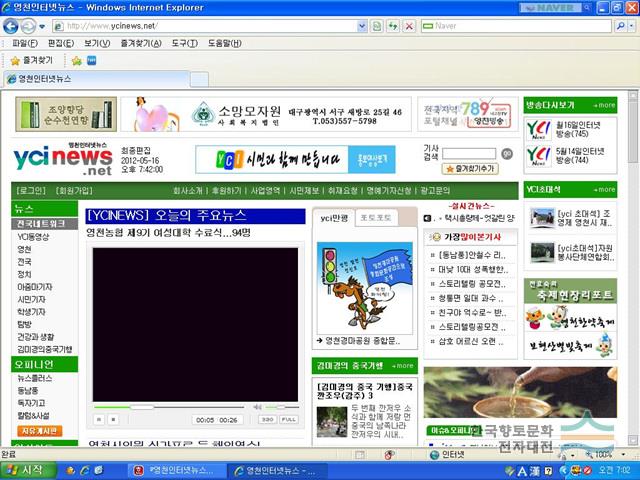Image resolution: width=640 pixels, height=480 pixels.
Task: Open the 건강과생활 sidebar item
Action: tap(36, 337)
